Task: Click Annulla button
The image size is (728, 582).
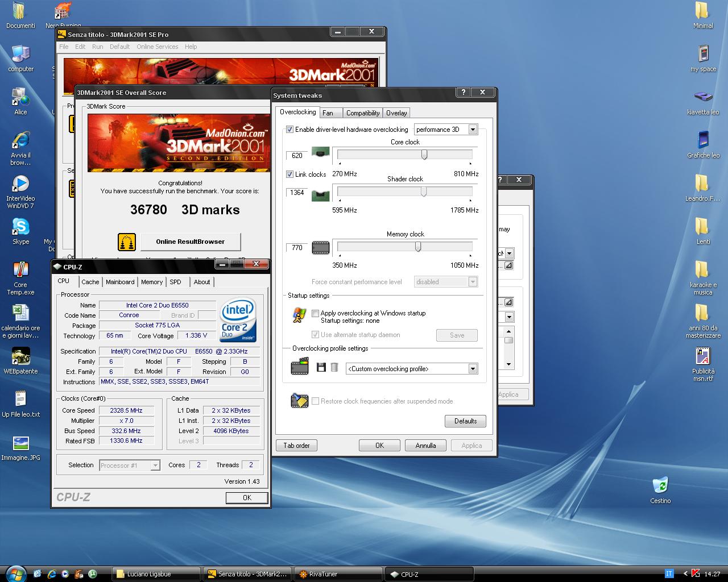Action: click(425, 446)
